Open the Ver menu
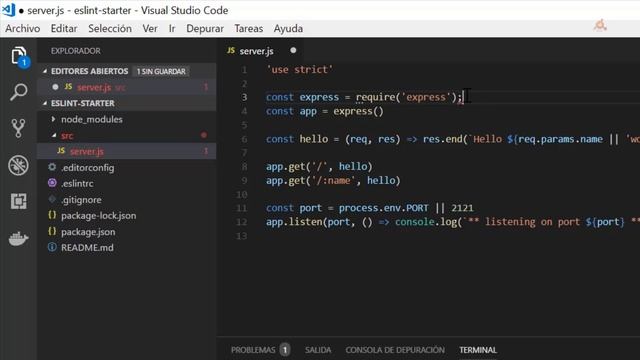 tap(150, 29)
